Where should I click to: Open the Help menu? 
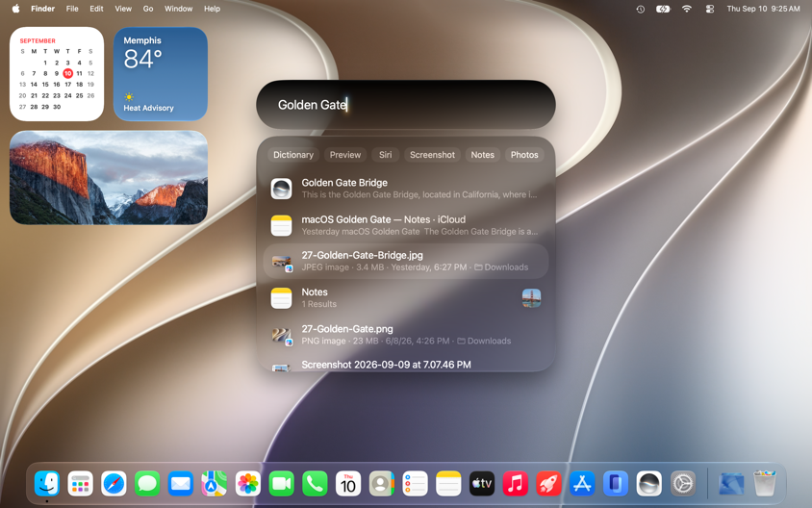click(212, 9)
